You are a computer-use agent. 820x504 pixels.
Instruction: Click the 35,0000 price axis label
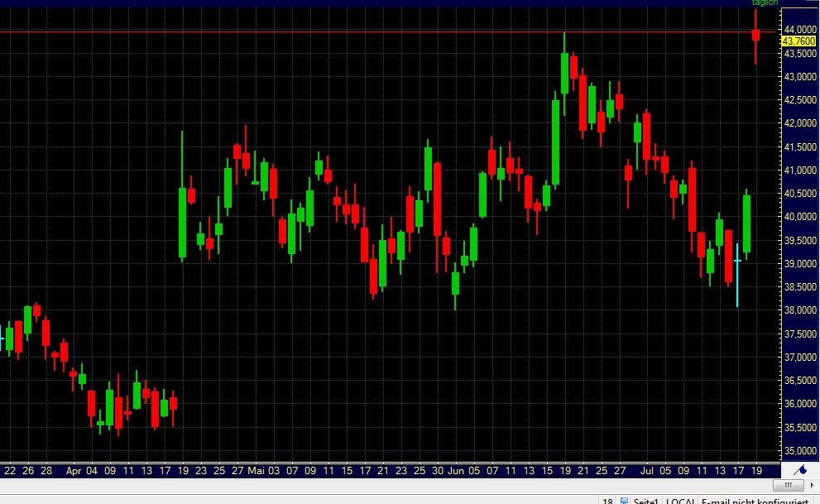coord(799,450)
